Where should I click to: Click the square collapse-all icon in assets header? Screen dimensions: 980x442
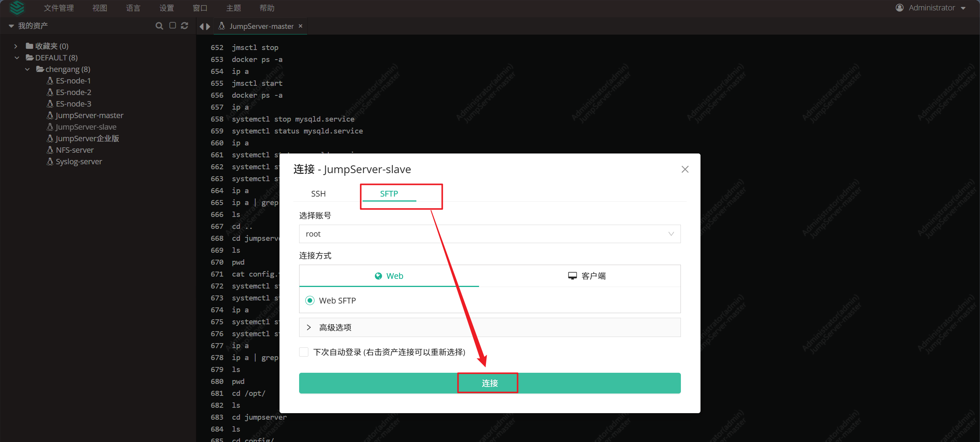(173, 25)
